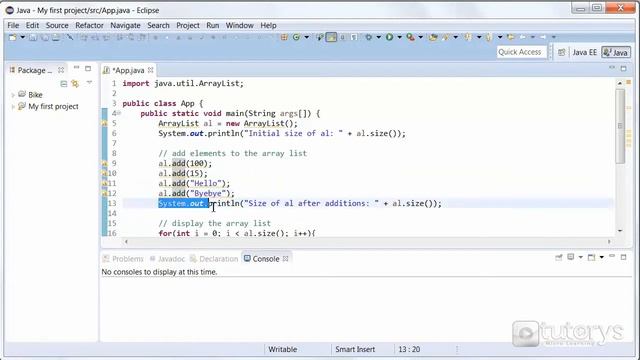Image resolution: width=640 pixels, height=360 pixels.
Task: Open the Project menu
Action: (188, 25)
